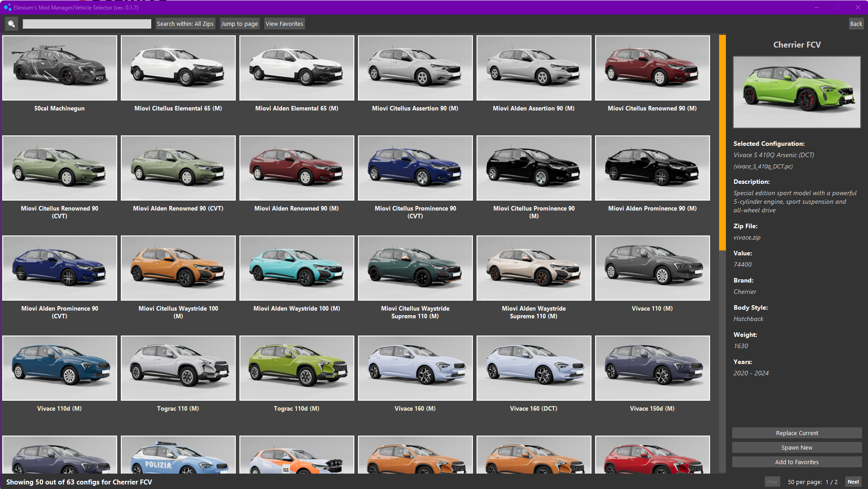Select Miovi Alden Renowned 90 (M) thumbnail
This screenshot has height=489, width=868.
pyautogui.click(x=297, y=168)
